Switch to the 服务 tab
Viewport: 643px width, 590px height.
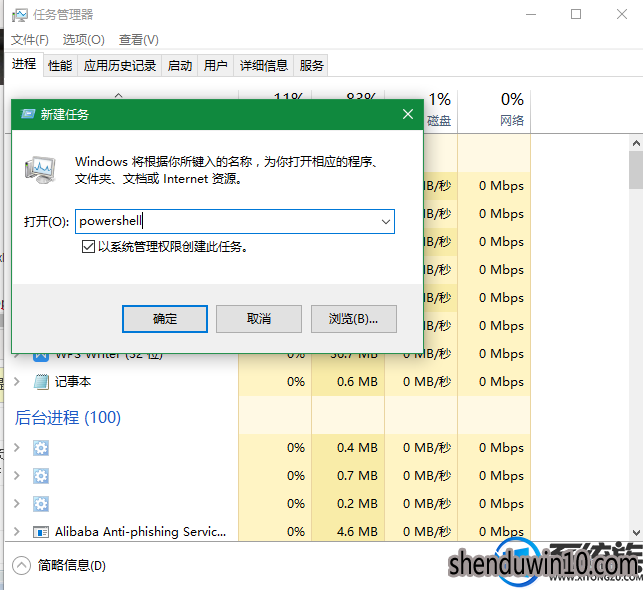pyautogui.click(x=311, y=65)
